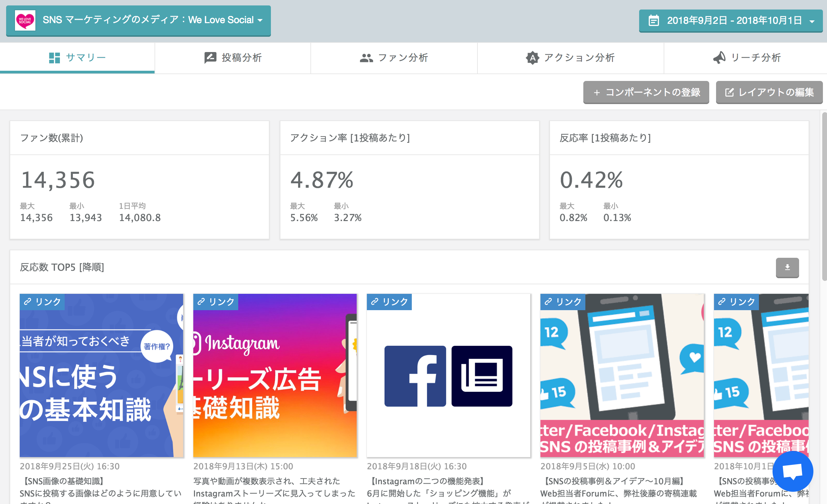
Task: Open the 2018年9月5日 SNS投稿事例 thumbnail
Action: [622, 375]
